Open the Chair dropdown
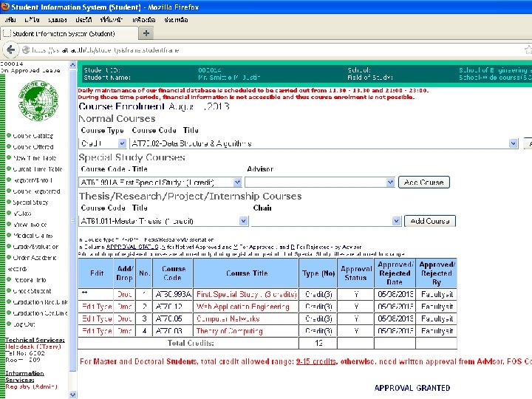Viewport: 532px width, 399px height. [326, 221]
